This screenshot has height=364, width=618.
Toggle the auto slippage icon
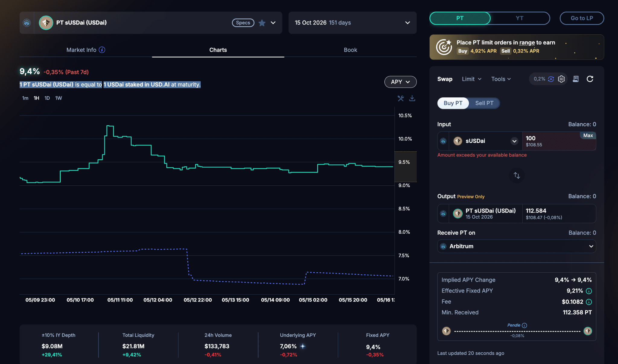[551, 79]
